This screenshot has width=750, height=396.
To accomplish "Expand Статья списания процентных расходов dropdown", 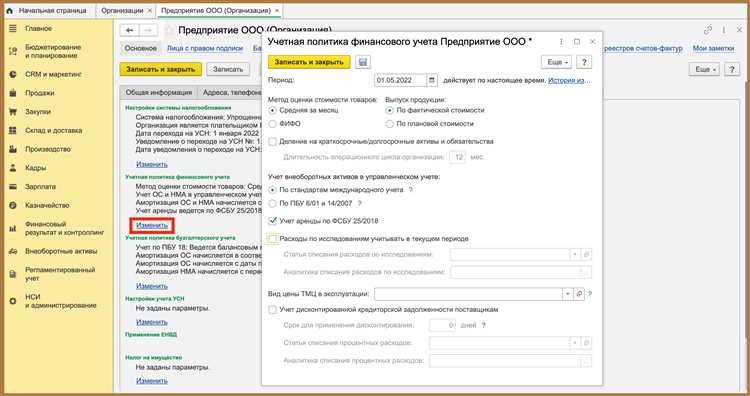I will pyautogui.click(x=575, y=343).
